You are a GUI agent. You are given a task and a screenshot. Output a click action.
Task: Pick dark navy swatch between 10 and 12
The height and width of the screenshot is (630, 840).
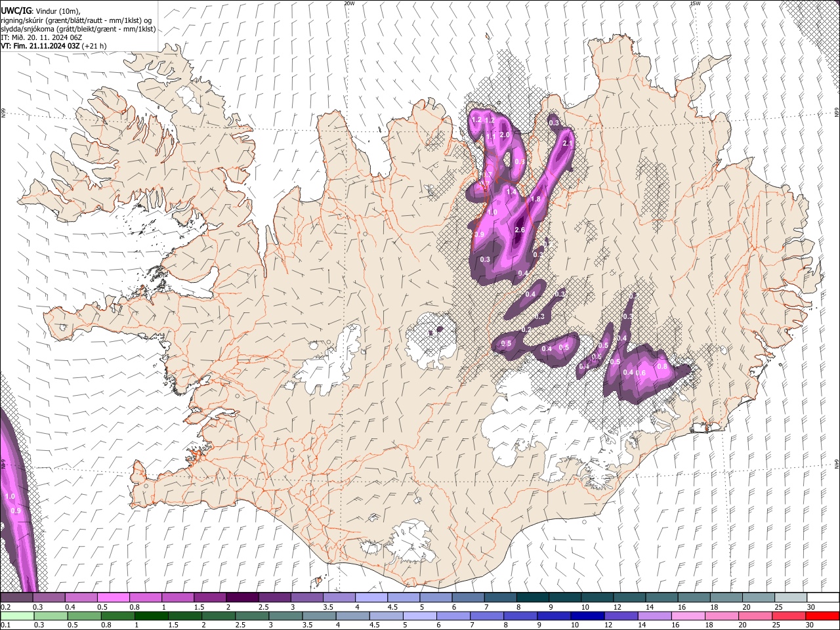[x=587, y=616]
